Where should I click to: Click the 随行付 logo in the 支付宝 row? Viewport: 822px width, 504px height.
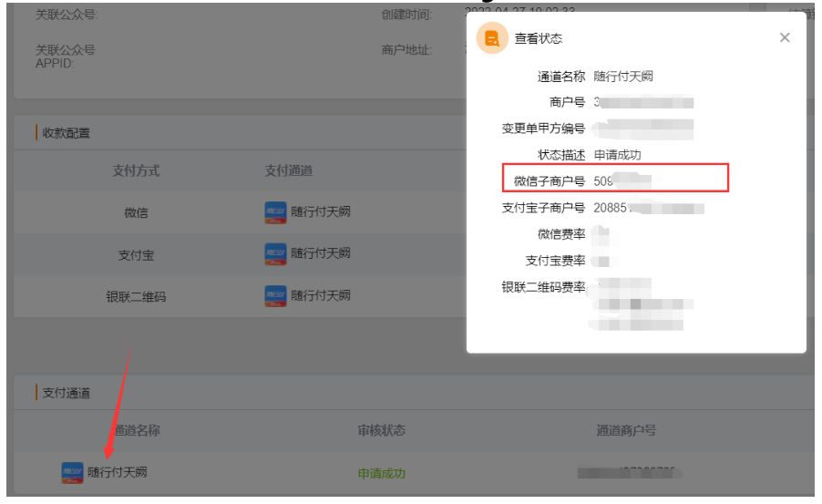(x=275, y=253)
